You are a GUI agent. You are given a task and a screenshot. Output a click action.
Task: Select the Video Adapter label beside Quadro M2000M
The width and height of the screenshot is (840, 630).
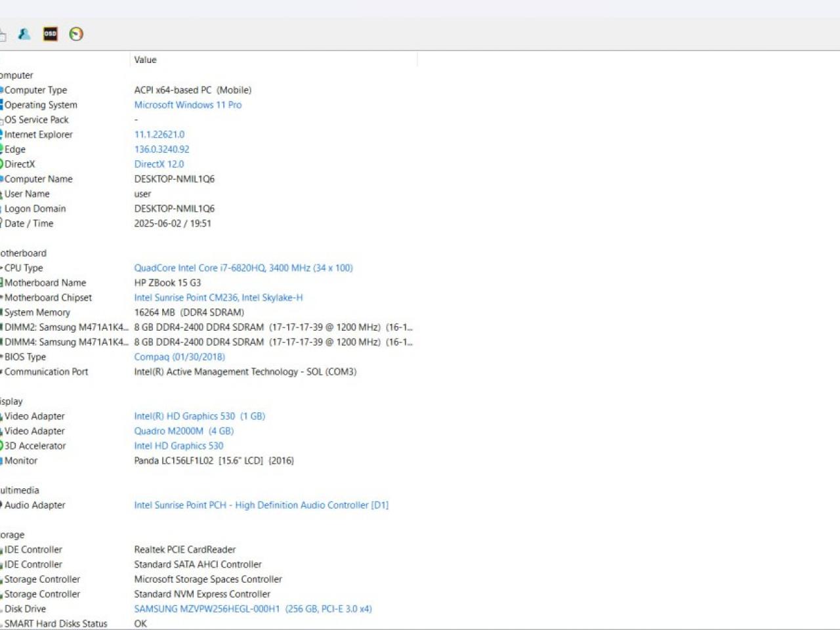pyautogui.click(x=35, y=431)
